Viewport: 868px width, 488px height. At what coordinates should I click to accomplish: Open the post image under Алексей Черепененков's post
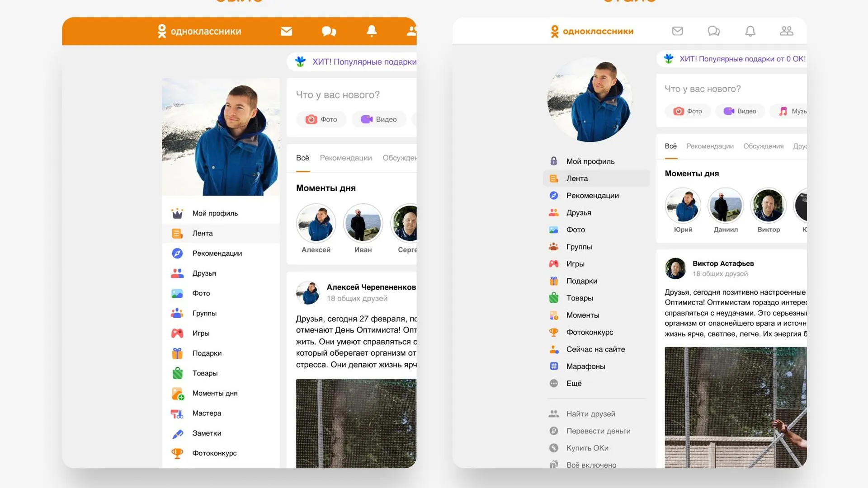356,423
